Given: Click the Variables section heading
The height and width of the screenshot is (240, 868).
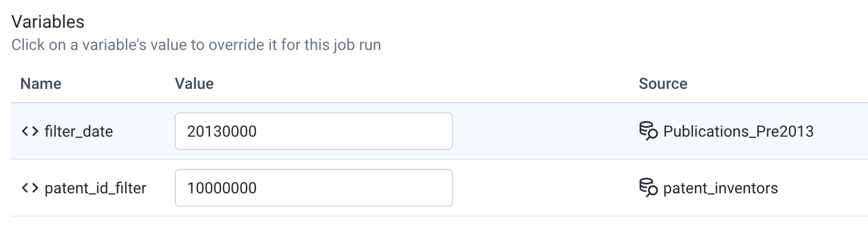Looking at the screenshot, I should tap(48, 21).
